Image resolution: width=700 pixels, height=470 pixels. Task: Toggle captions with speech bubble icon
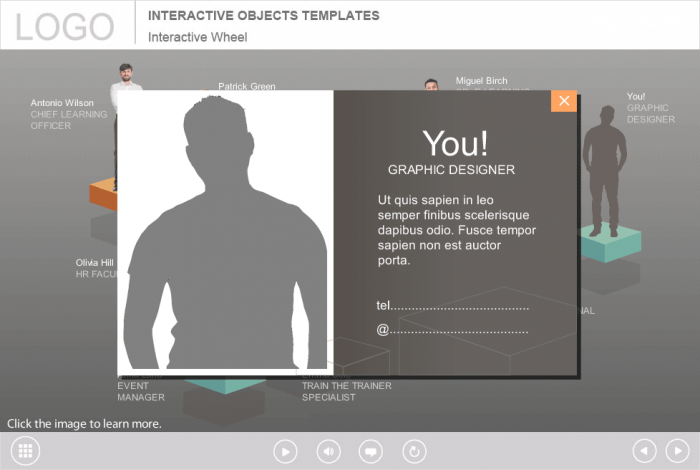370,452
